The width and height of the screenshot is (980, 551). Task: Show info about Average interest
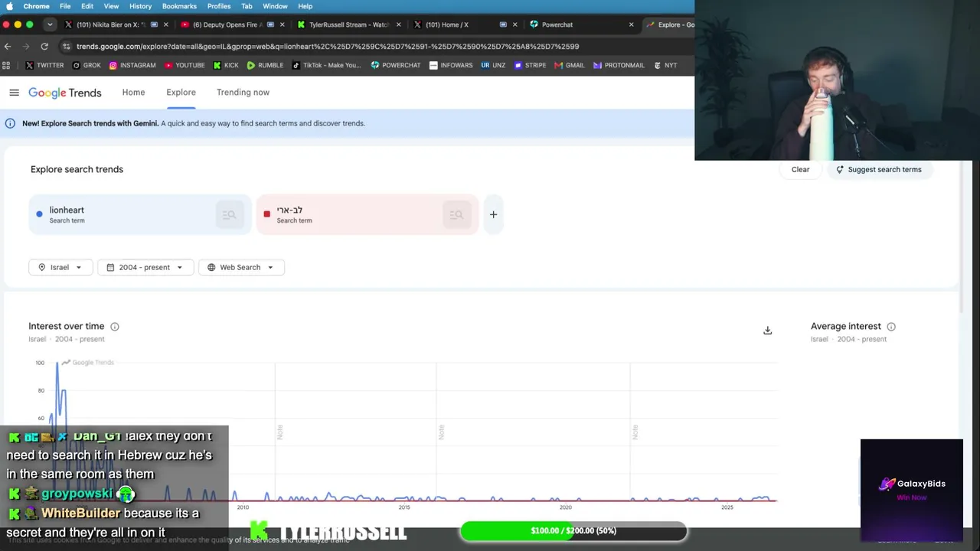(x=891, y=327)
